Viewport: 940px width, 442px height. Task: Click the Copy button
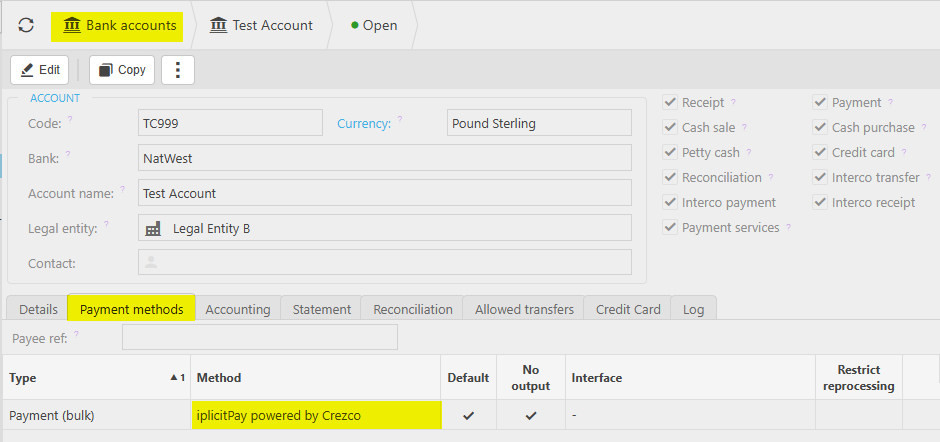tap(122, 70)
